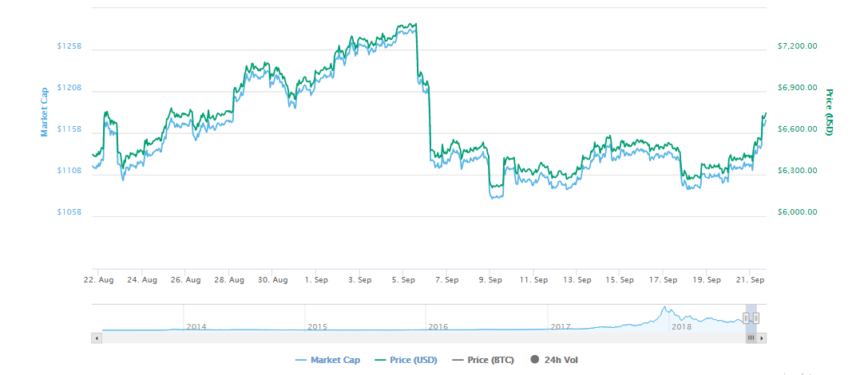Click the blue Market Cap legend line icon
Screen dimensions: 868x375
pyautogui.click(x=300, y=361)
